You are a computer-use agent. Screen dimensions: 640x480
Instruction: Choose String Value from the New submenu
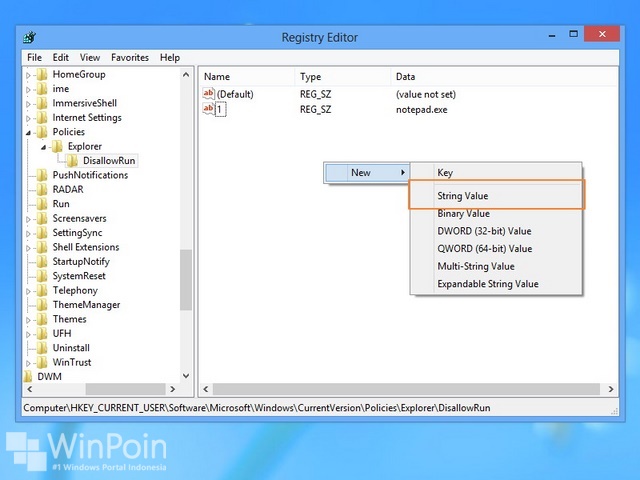(x=496, y=196)
